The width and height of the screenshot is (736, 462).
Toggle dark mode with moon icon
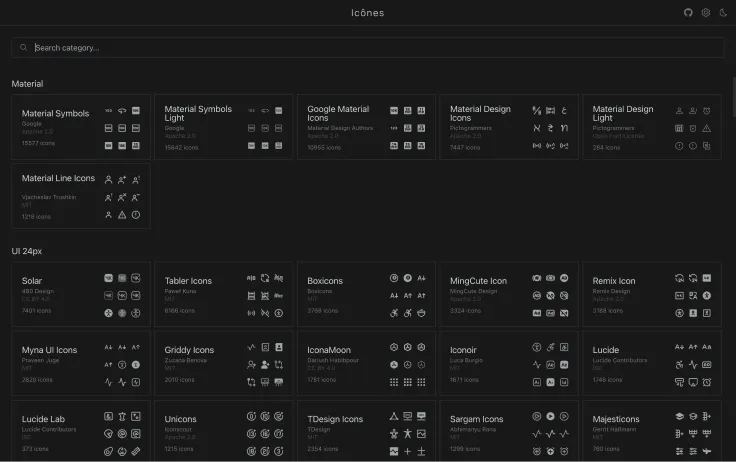[x=723, y=13]
